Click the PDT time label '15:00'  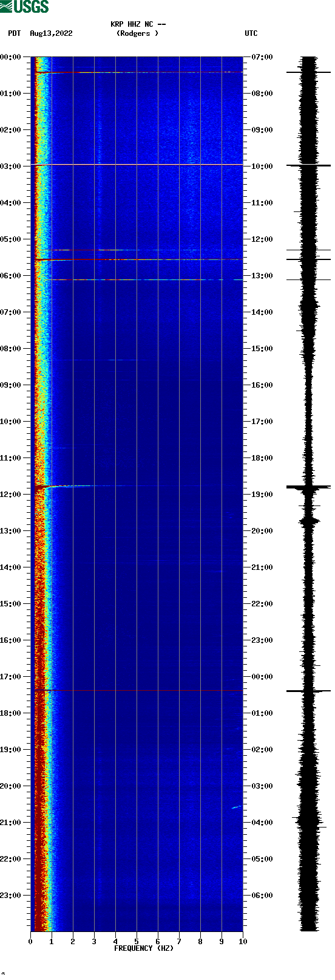coord(10,604)
